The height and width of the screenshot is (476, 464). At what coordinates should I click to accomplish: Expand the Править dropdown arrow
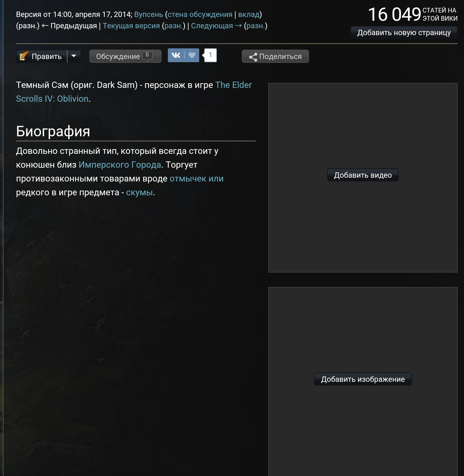(74, 56)
